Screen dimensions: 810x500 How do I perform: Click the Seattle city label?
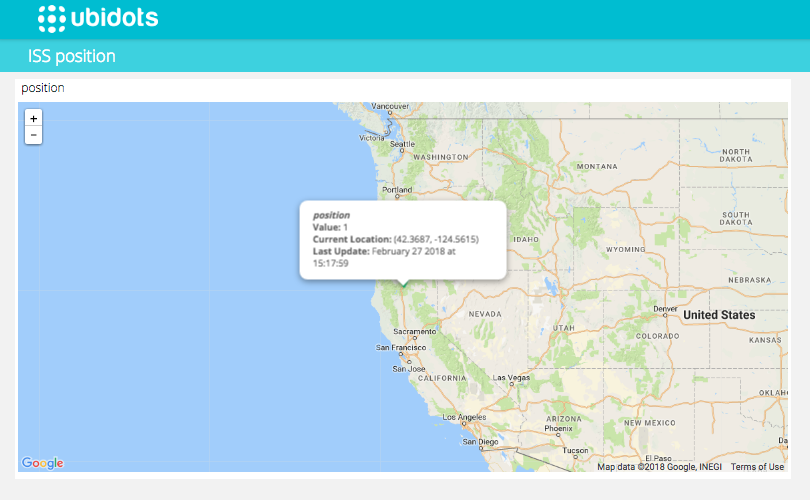coord(402,144)
